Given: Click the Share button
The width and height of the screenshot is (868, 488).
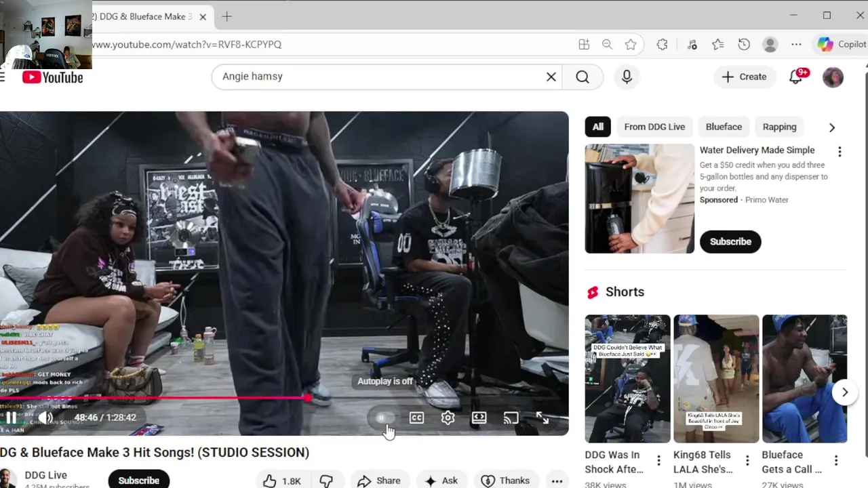Looking at the screenshot, I should pyautogui.click(x=379, y=481).
